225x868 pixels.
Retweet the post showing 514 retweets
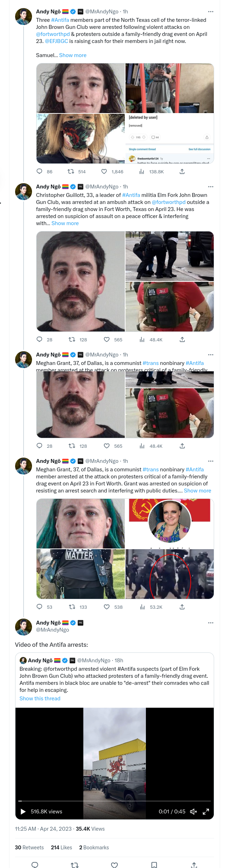(x=71, y=172)
